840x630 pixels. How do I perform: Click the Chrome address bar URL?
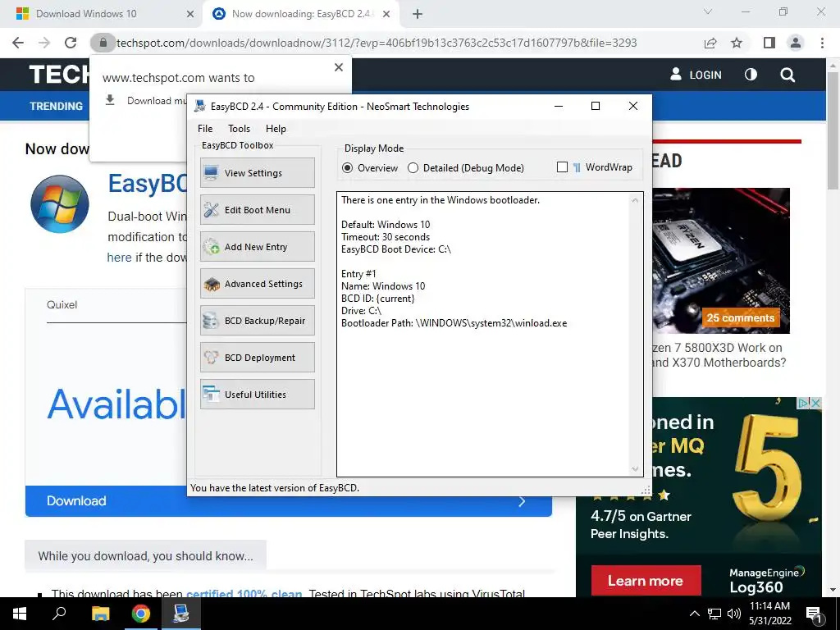click(x=377, y=43)
